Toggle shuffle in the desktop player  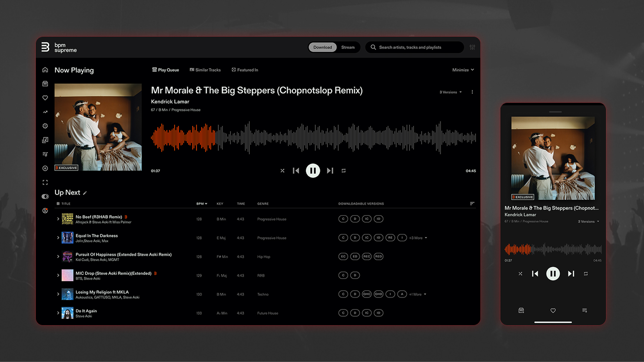(282, 171)
